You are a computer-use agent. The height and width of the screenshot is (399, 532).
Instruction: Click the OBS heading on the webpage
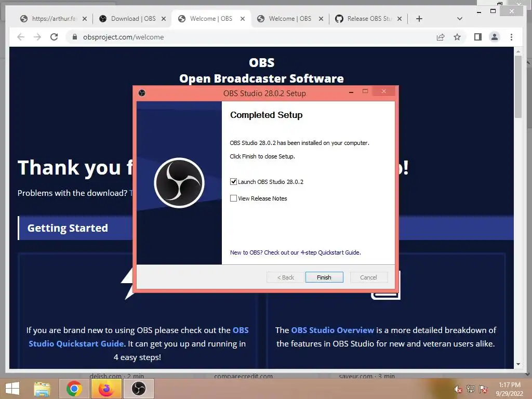point(262,62)
